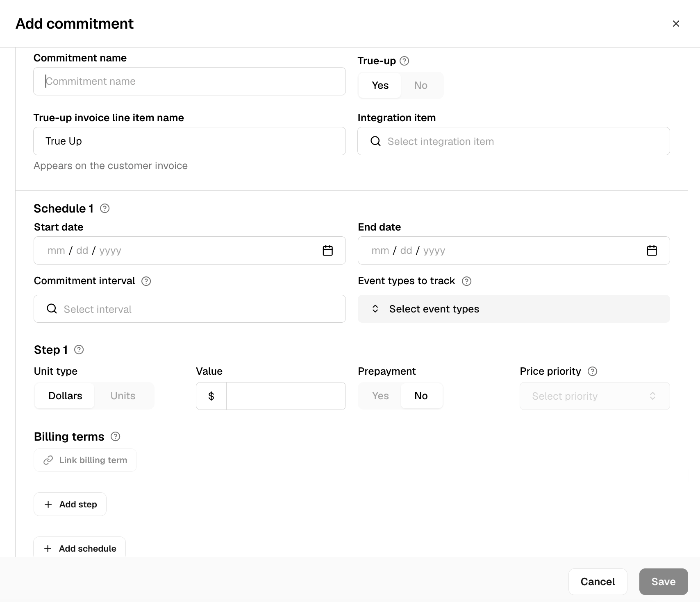
Task: Click the True-up help icon
Action: pos(404,61)
